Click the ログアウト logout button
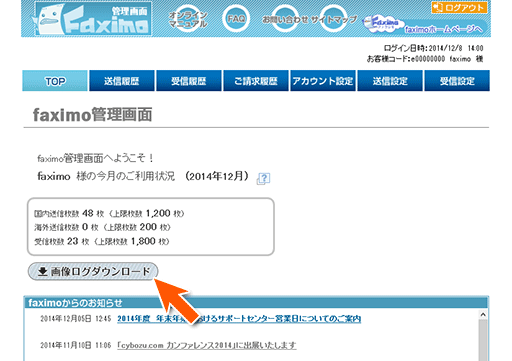 (459, 7)
